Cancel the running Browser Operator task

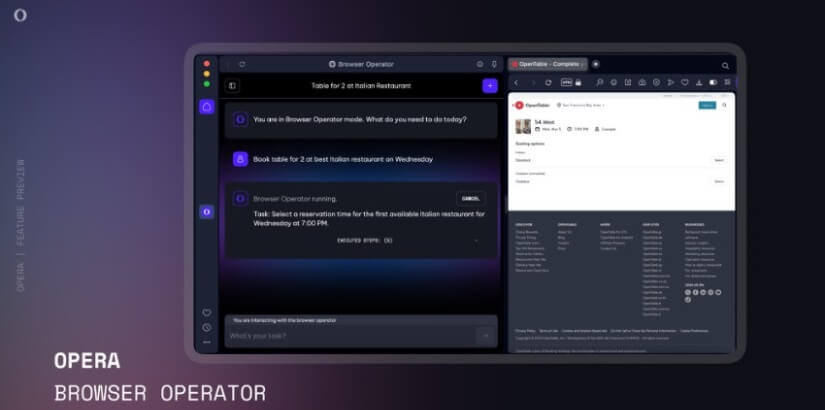coord(470,198)
